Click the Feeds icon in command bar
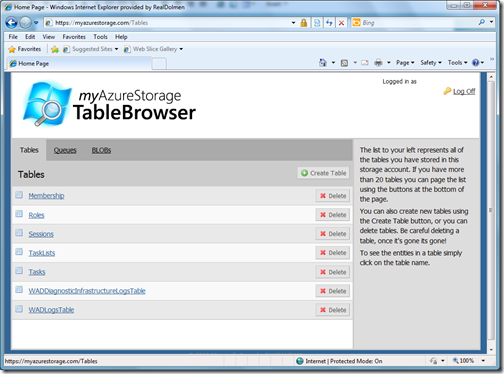The width and height of the screenshot is (504, 374). (344, 63)
